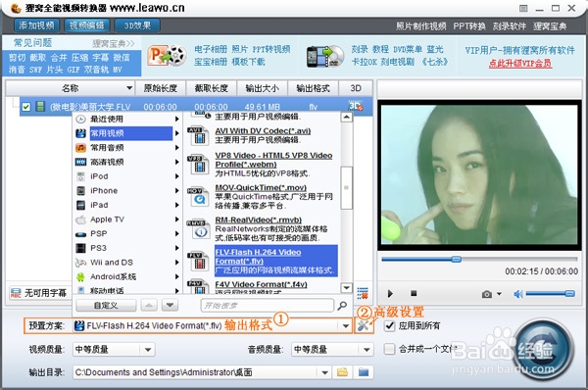The height and width of the screenshot is (390, 588).
Task: Mute audio with the speaker icon
Action: (x=518, y=294)
